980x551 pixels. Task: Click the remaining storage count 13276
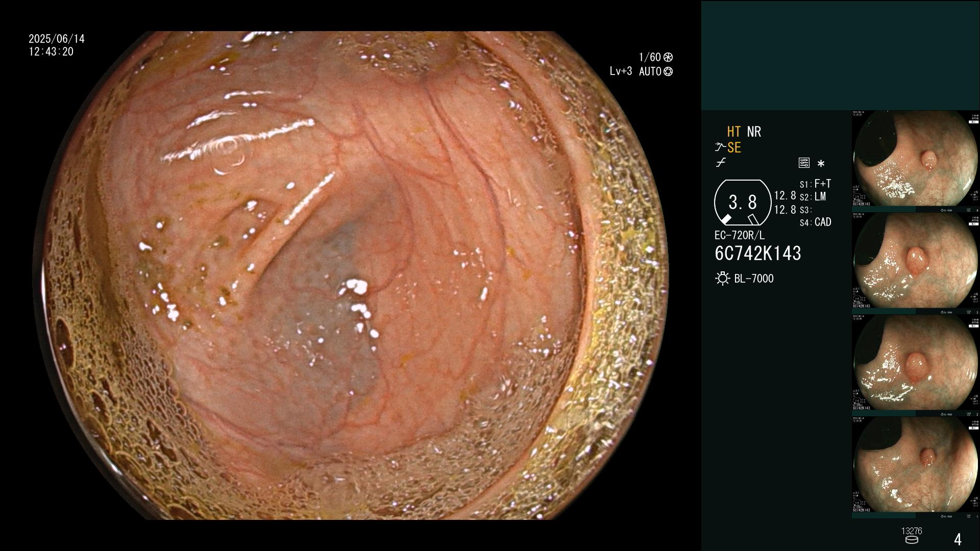pyautogui.click(x=912, y=531)
